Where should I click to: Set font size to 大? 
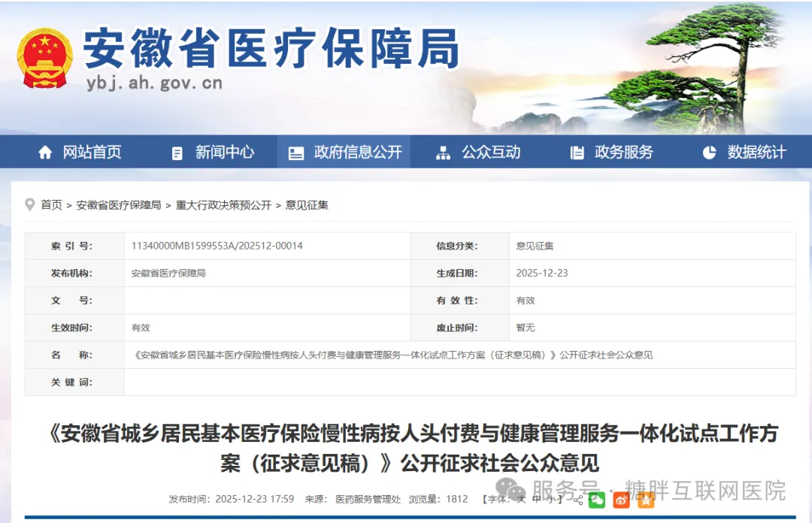(522, 500)
